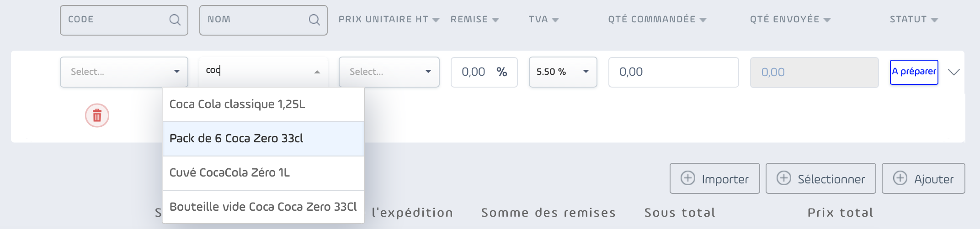Click the plus icon on Importer
The height and width of the screenshot is (229, 980).
[688, 178]
